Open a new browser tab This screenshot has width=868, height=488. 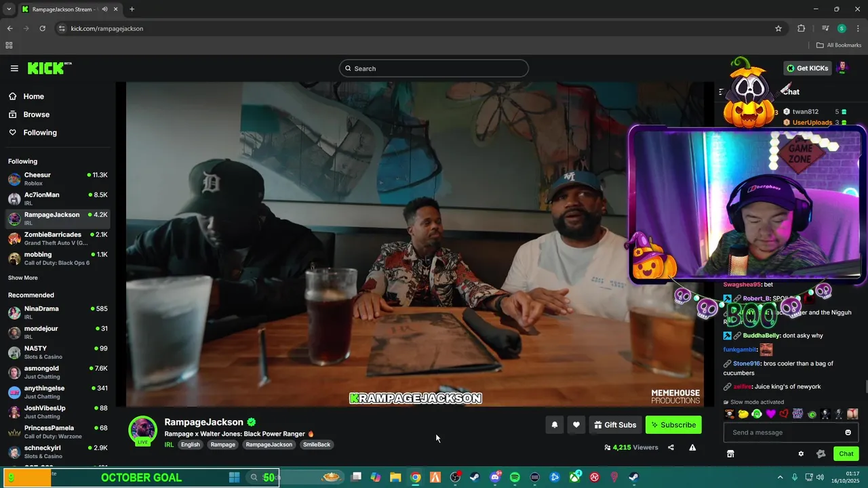[132, 9]
